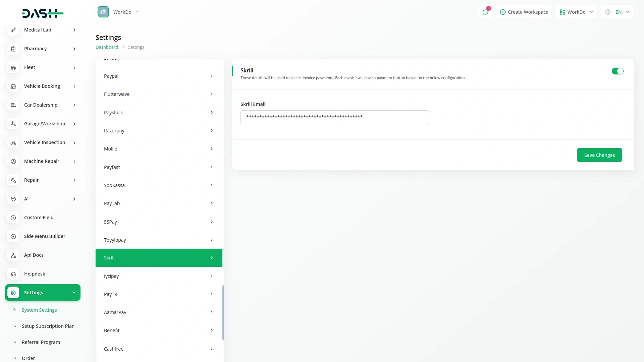Screen dimensions: 644x362
Task: Click the Save Changes button
Action: tap(599, 155)
